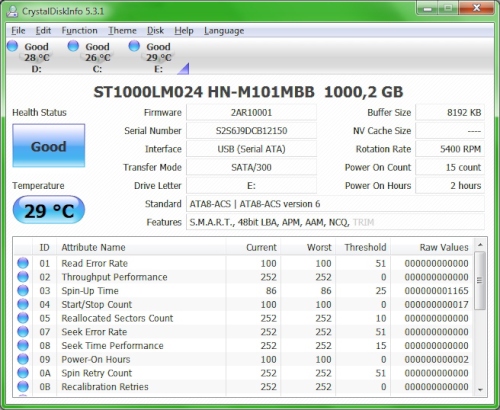Click the Worst column header

point(308,247)
